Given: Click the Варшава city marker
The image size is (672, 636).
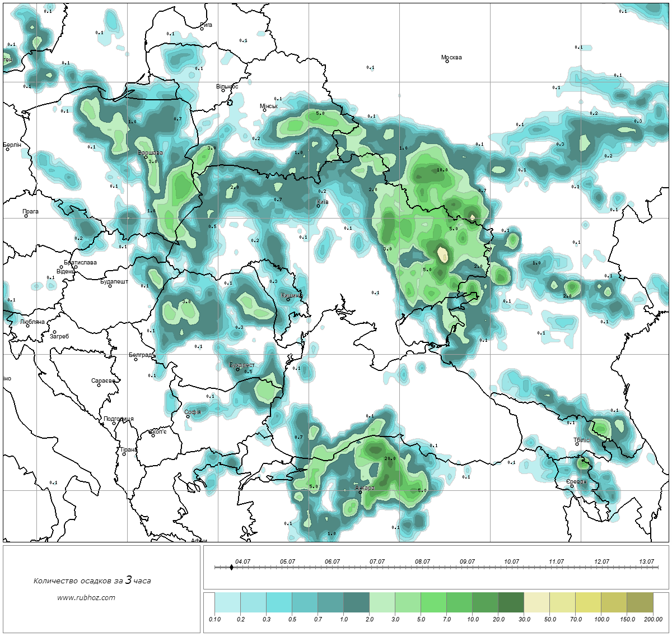Looking at the screenshot, I should coord(146,157).
